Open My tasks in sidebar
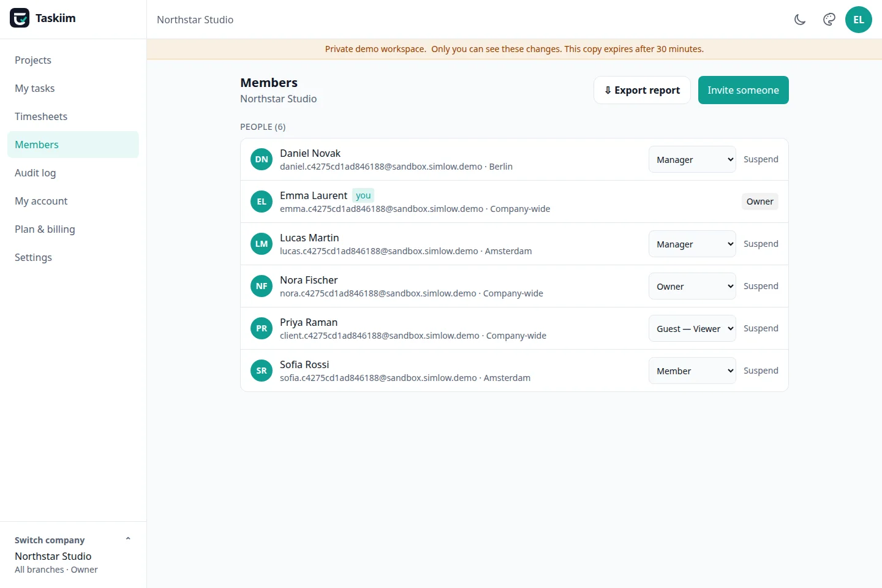 [73, 88]
